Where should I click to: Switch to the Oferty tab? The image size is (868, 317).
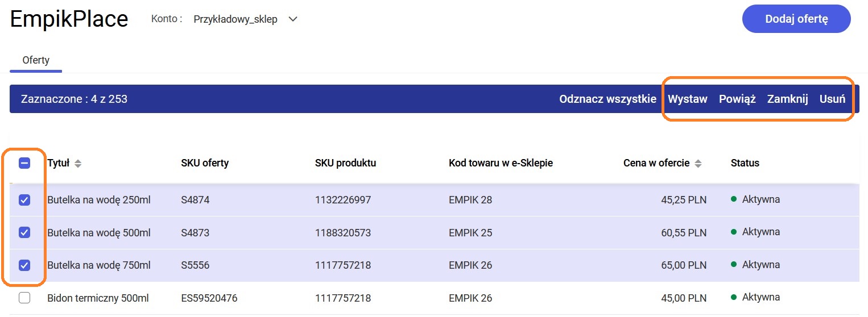(36, 60)
